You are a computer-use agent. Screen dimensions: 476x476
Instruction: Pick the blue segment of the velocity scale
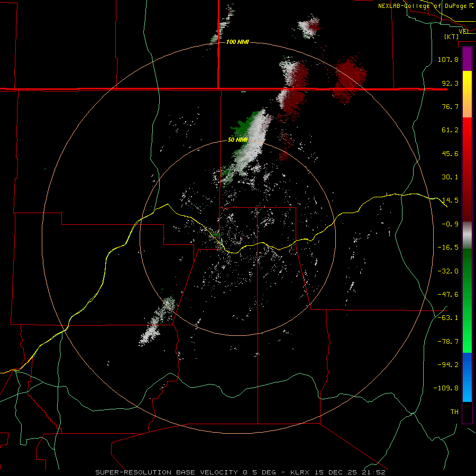(x=467, y=377)
